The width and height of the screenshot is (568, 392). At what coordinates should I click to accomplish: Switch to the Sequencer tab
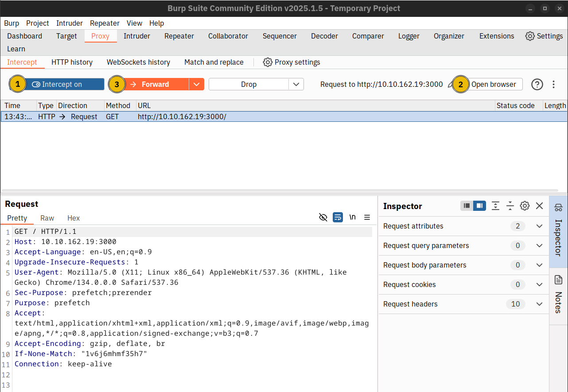coord(280,36)
